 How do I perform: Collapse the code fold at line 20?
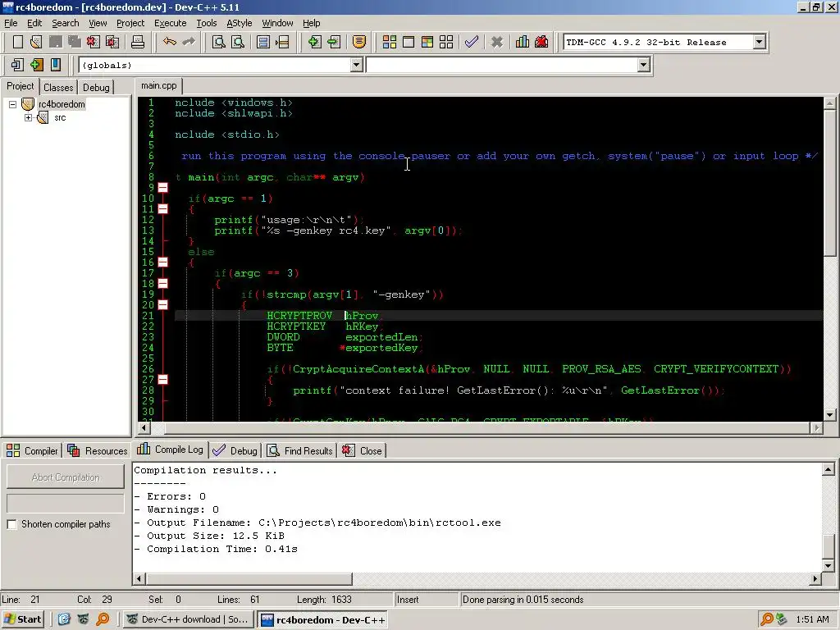163,305
